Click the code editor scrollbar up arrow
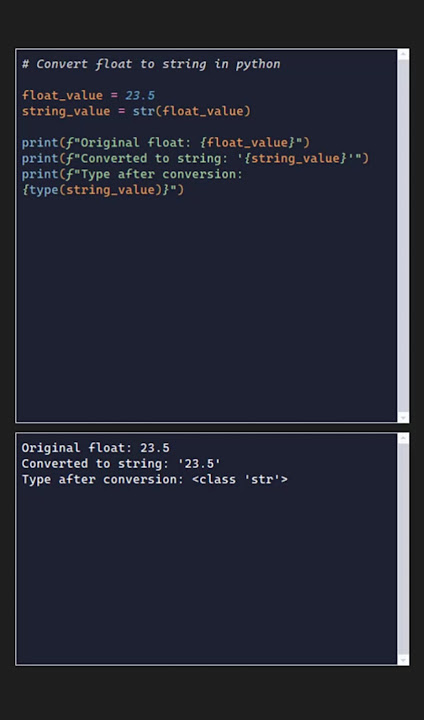The height and width of the screenshot is (720, 424). point(403,55)
